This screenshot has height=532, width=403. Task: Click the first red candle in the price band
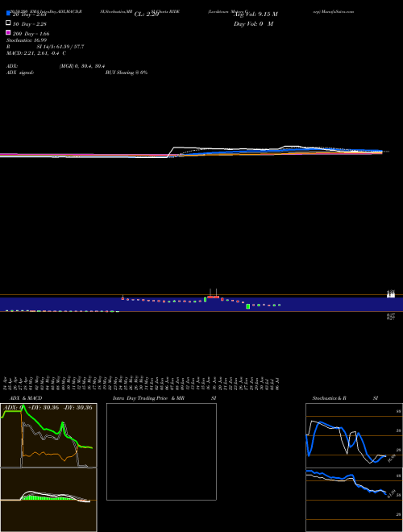coord(123,298)
